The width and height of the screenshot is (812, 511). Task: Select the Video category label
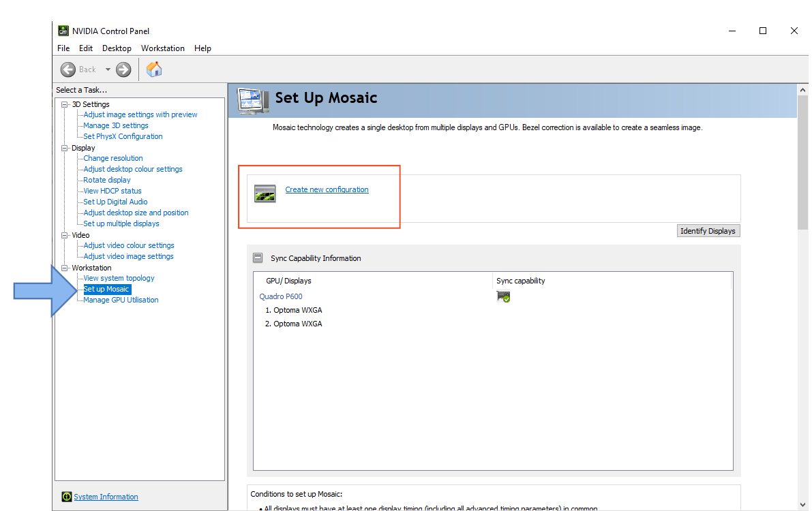pyautogui.click(x=80, y=235)
